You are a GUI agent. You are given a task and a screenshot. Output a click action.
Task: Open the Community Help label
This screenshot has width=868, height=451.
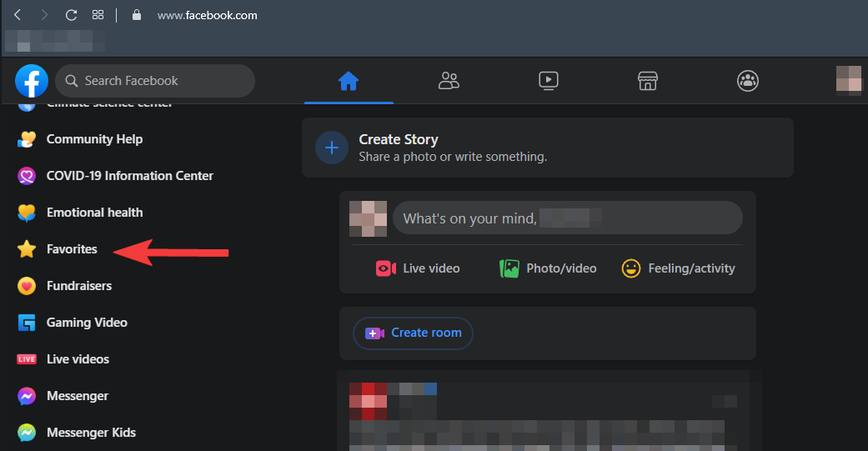95,139
